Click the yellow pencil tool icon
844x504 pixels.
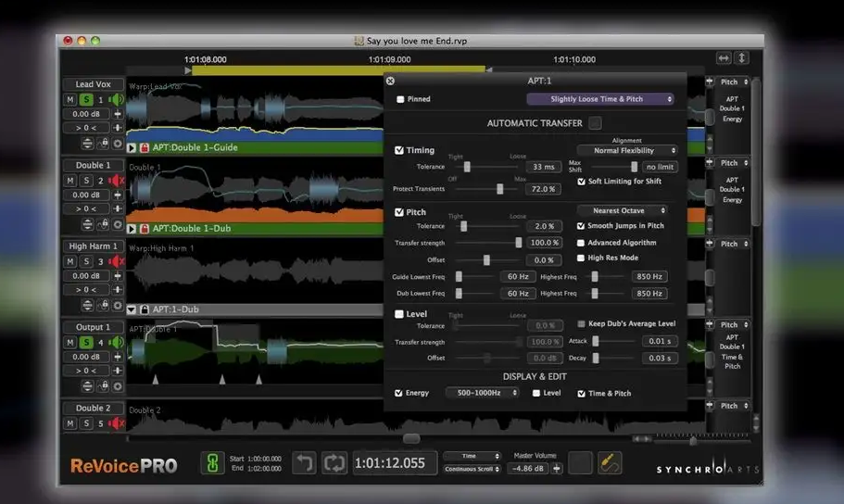pyautogui.click(x=610, y=463)
